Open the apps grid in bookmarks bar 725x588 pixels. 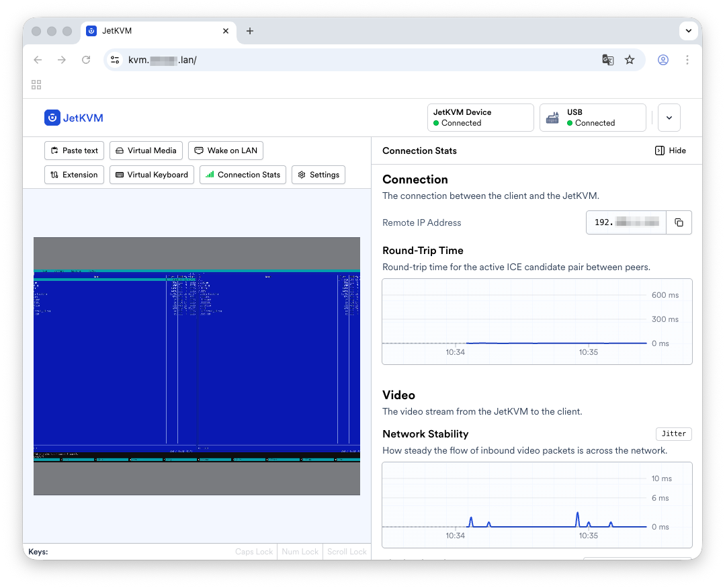coord(36,85)
